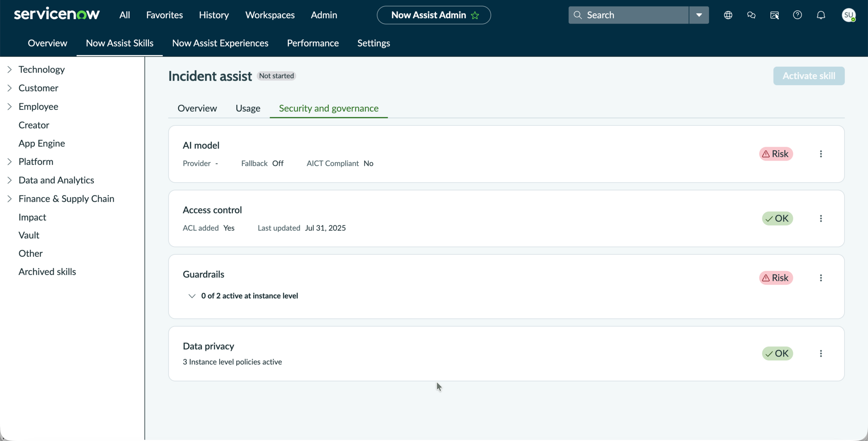This screenshot has width=868, height=441.
Task: Switch to the Usage tab
Action: click(248, 108)
